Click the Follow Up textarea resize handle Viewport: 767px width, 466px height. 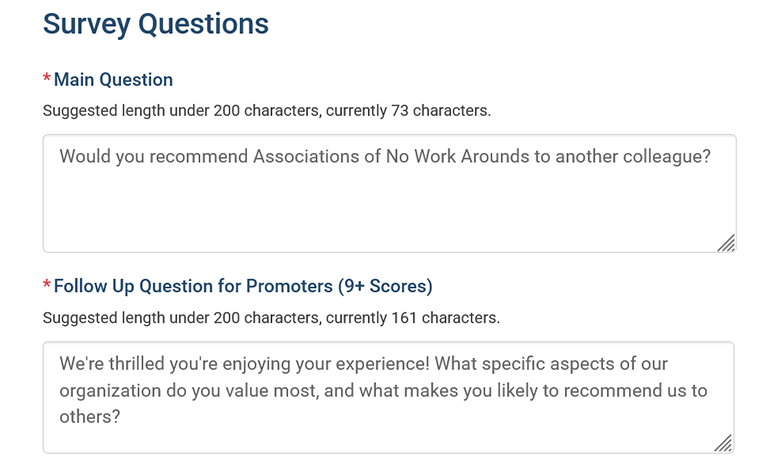(x=724, y=443)
